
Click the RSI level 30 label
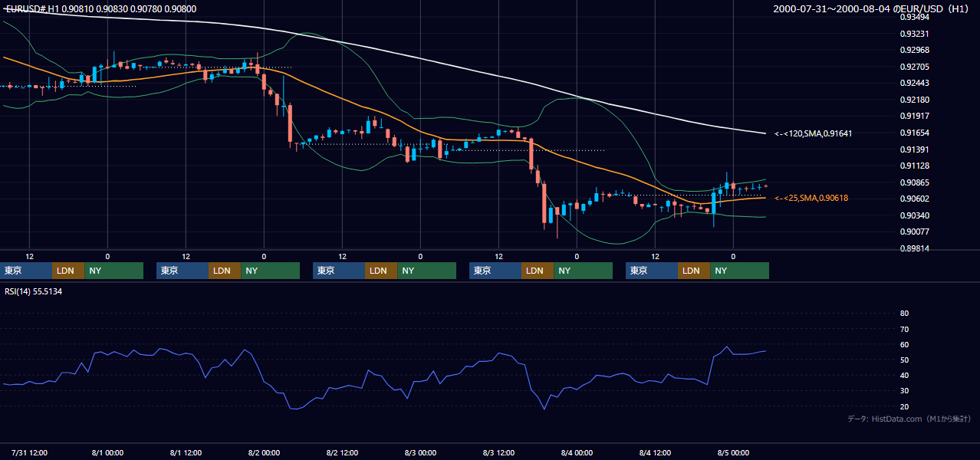click(904, 391)
